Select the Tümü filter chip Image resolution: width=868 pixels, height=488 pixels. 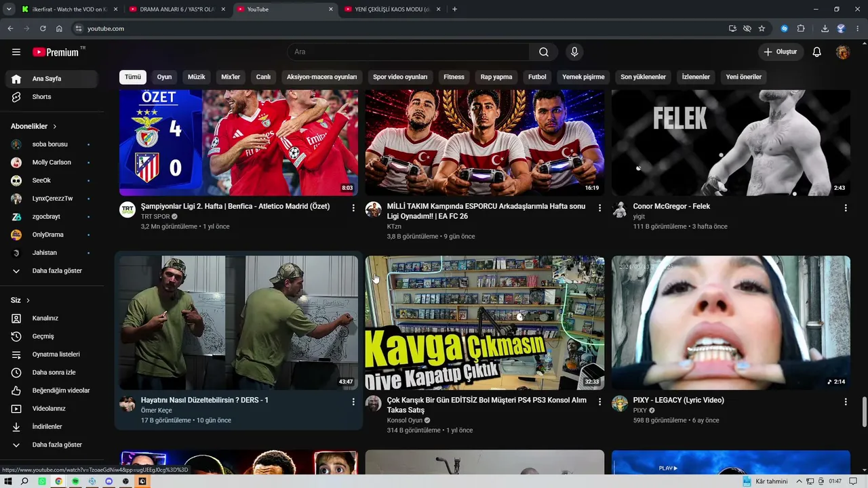[133, 77]
